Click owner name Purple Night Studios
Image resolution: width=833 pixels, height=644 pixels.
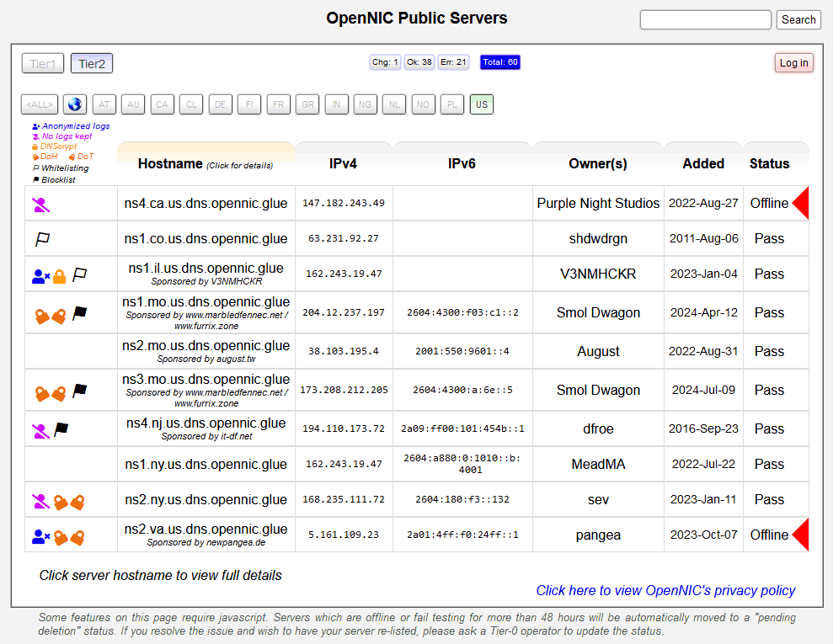pos(598,204)
